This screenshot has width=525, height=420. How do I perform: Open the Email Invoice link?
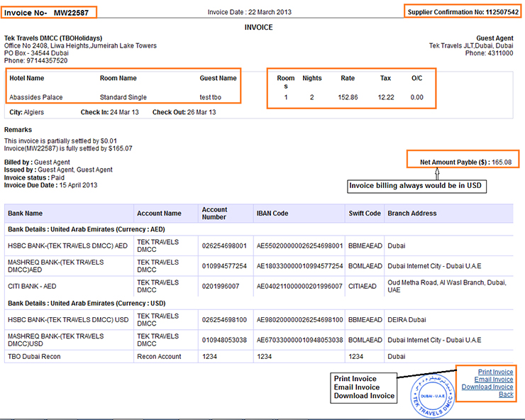tap(494, 380)
